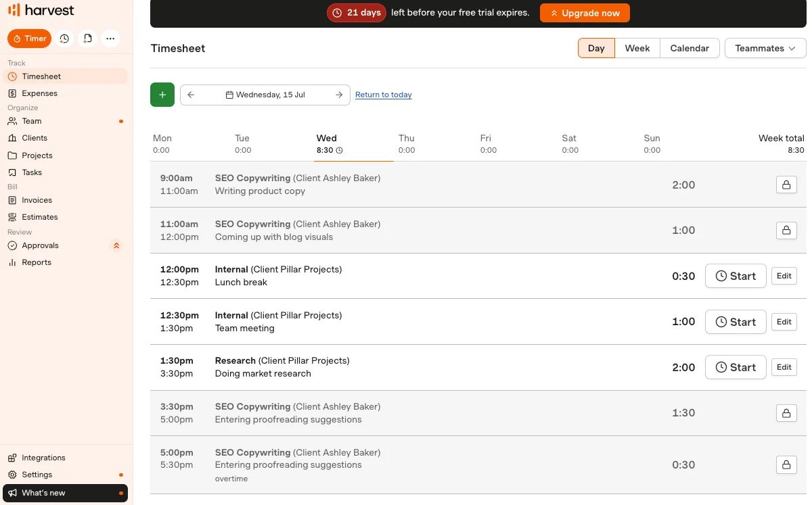This screenshot has width=812, height=505.
Task: Open date picker showing Wednesday, 15 Jul
Action: click(x=265, y=95)
